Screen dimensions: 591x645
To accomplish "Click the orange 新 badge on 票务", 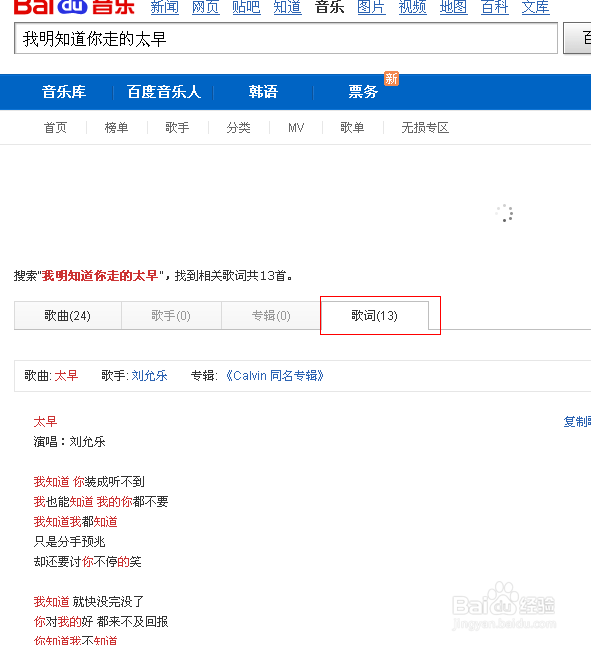I will [391, 78].
